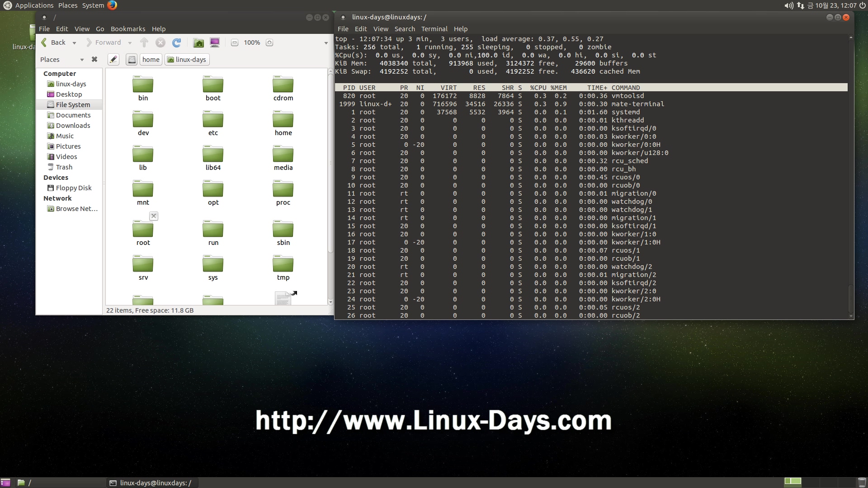868x488 pixels.
Task: Click the Stop loading icon
Action: pyautogui.click(x=160, y=42)
